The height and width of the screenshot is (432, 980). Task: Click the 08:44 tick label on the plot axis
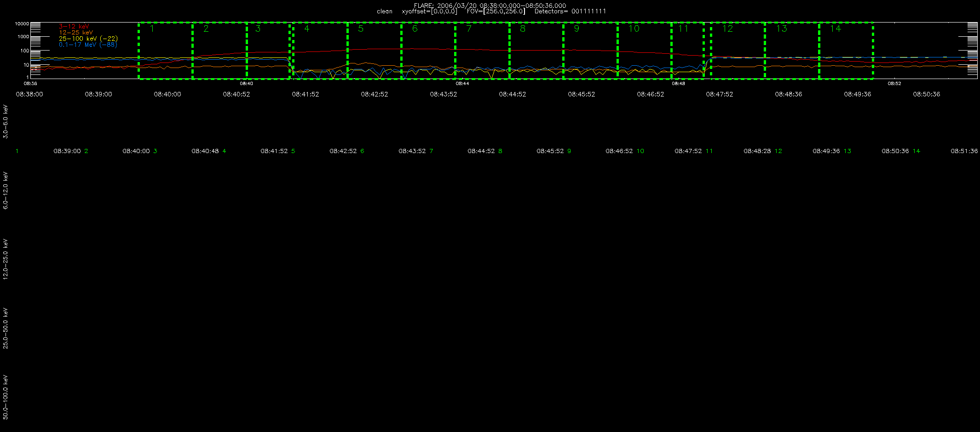point(462,84)
